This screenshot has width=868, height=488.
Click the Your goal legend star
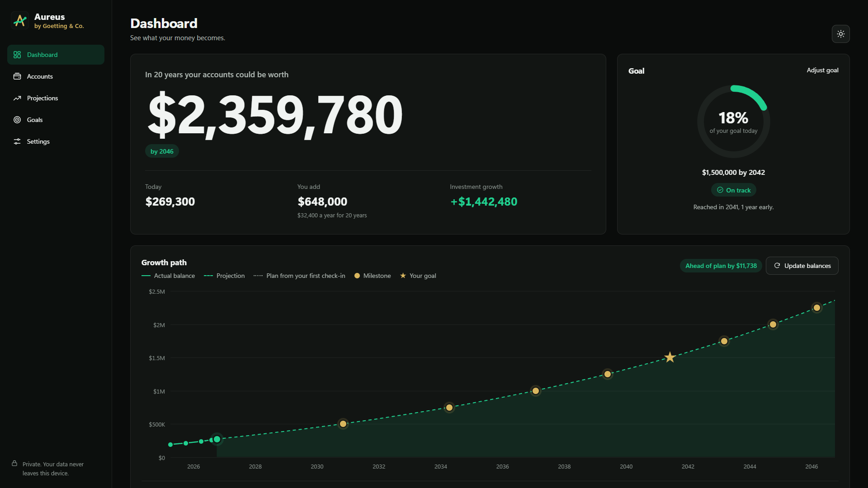click(x=403, y=276)
